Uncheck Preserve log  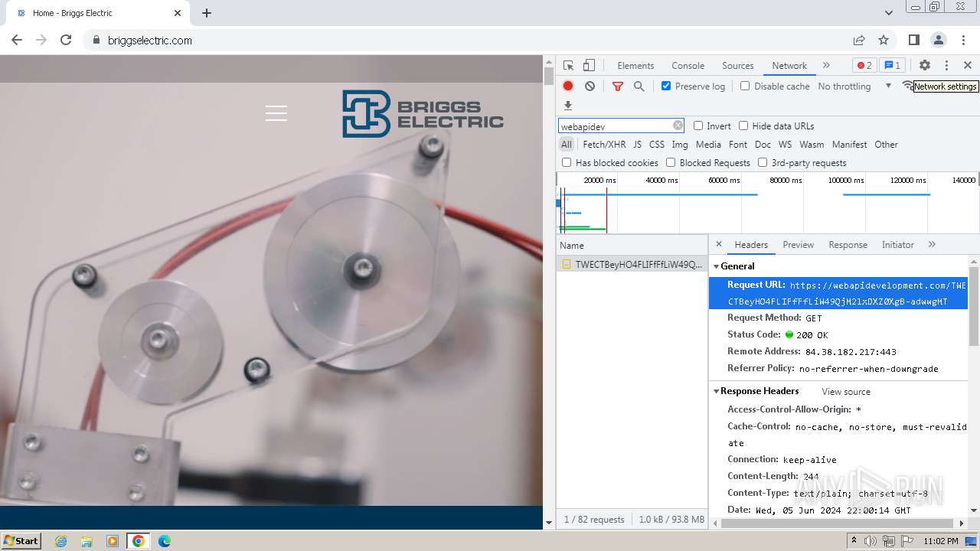[666, 86]
